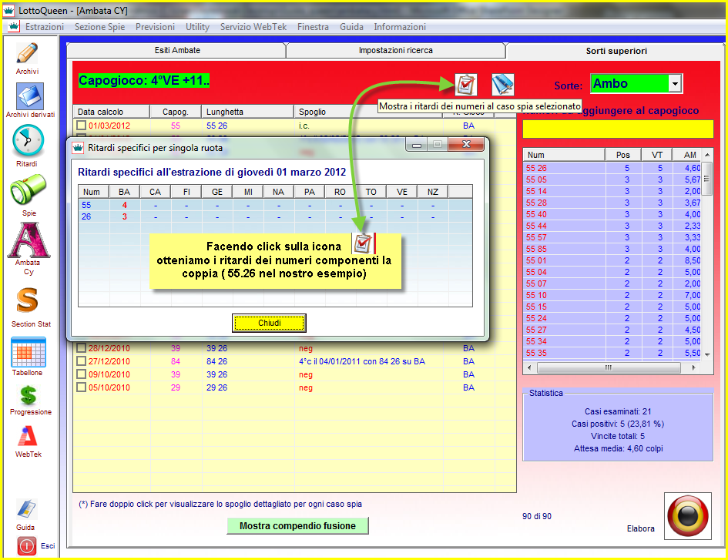Tick the checkbox for 28/12/2010 row
The image size is (728, 560).
tap(81, 348)
